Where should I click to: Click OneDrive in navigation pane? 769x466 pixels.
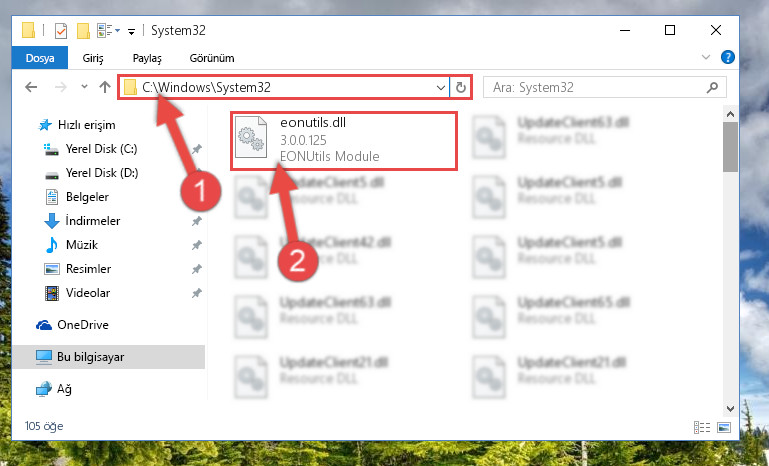point(82,325)
